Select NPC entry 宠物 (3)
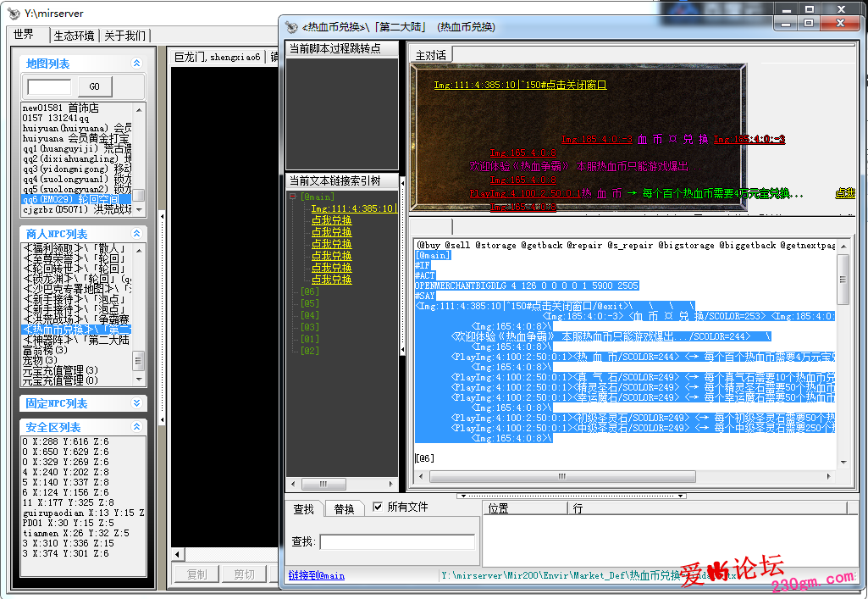Viewport: 868px width, 599px height. (76, 360)
